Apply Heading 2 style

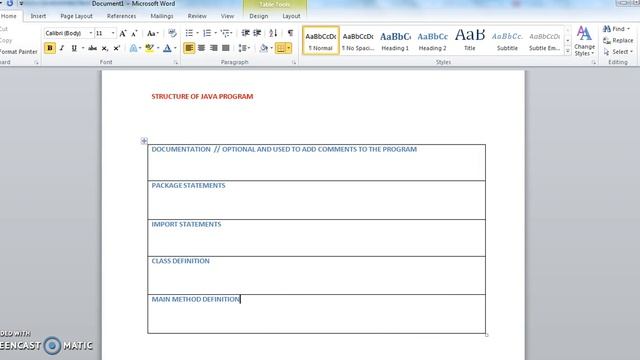[433, 40]
